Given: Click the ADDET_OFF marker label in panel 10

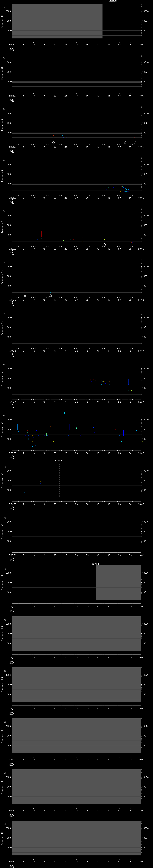Looking at the screenshot, I should point(59,461).
